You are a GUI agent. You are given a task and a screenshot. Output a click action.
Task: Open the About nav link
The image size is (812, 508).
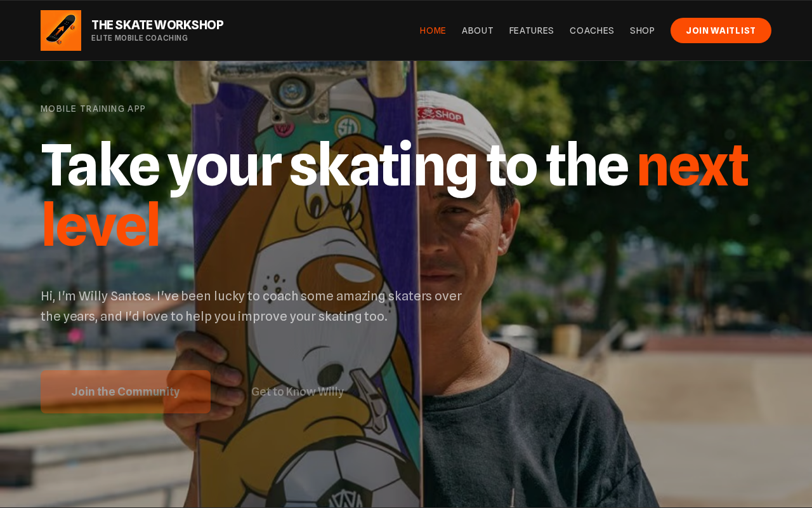pos(478,30)
